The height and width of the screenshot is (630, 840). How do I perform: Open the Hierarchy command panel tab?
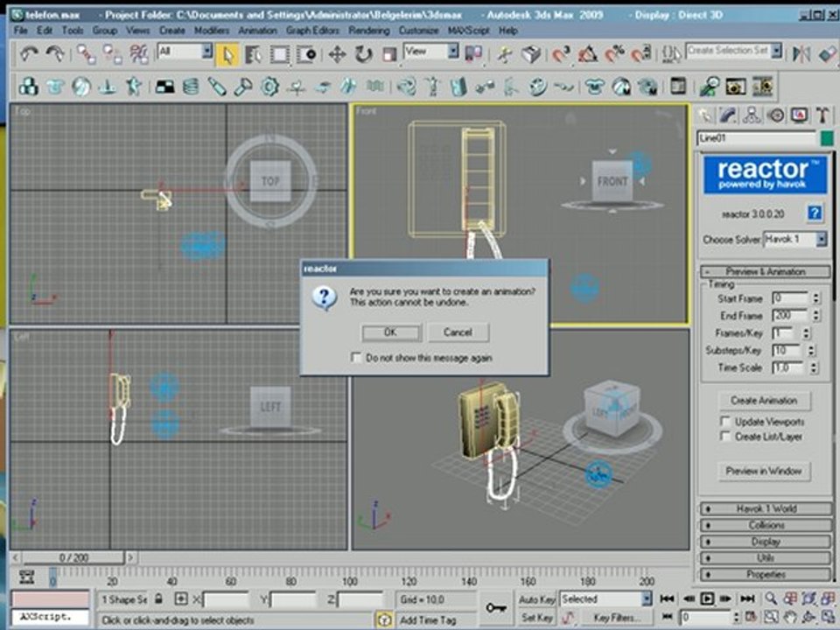pos(752,115)
